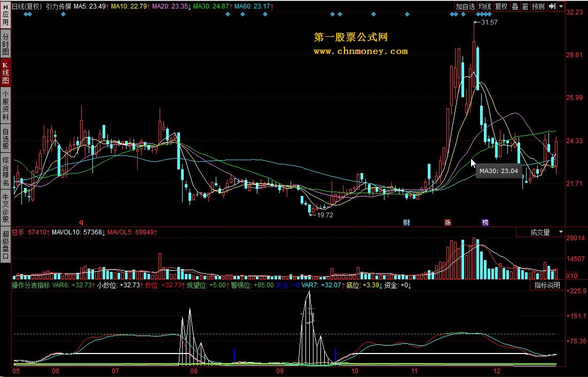The image size is (588, 377).
Task: Open the 综合排名 tab
Action: click(x=5, y=172)
